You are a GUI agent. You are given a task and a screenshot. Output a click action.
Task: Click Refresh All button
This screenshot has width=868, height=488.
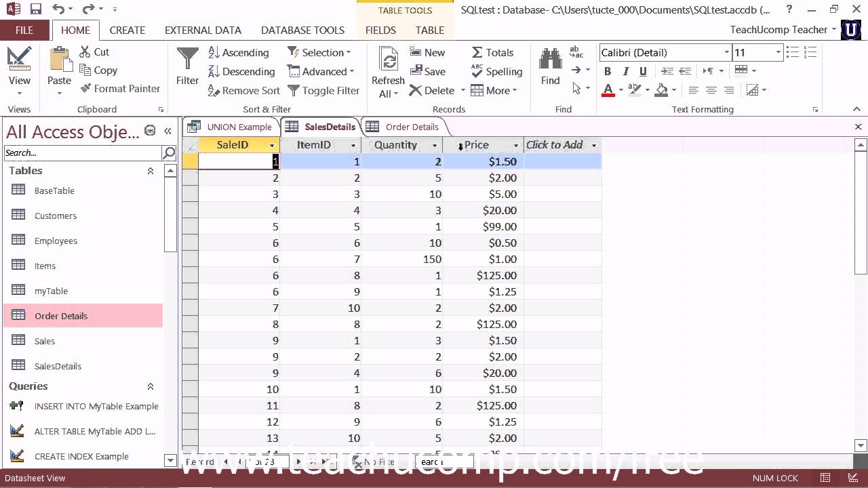(x=388, y=73)
